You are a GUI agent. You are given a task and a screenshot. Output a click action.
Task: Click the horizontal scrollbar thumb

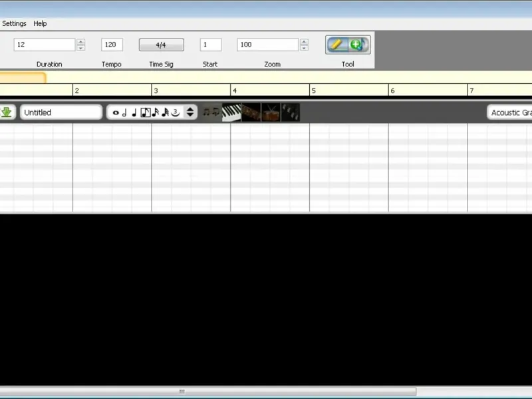[207, 392]
